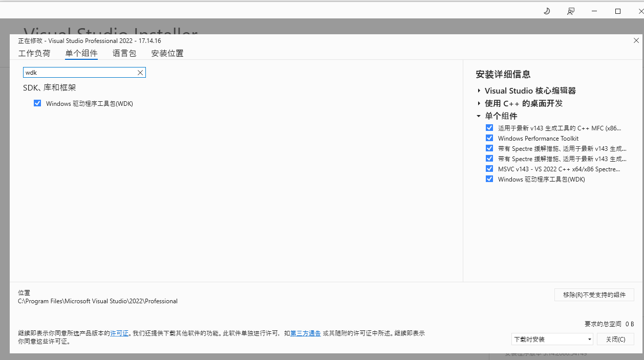The width and height of the screenshot is (644, 360).
Task: Uncheck MSVC v143 - VS 2022 C++ Spectre item
Action: tap(489, 169)
